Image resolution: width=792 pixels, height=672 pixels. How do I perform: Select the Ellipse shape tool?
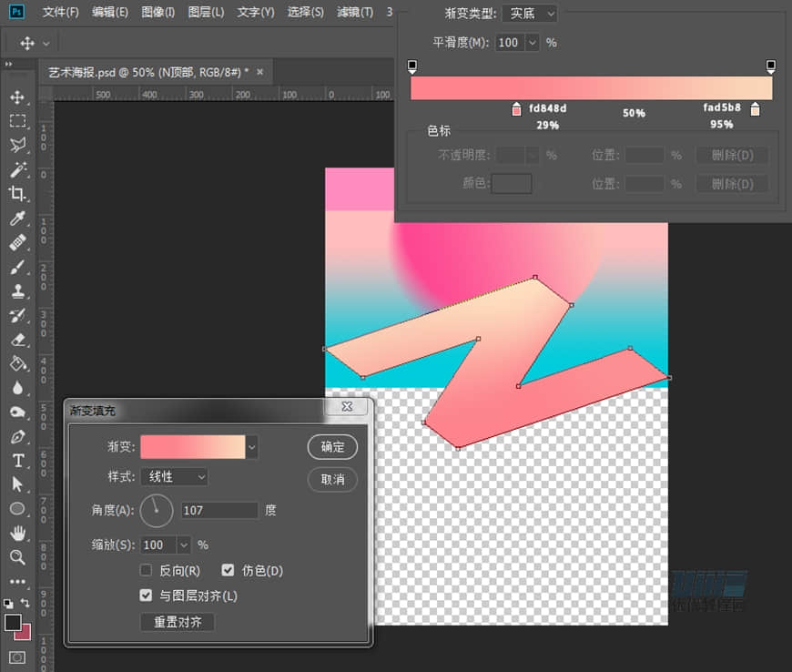coord(17,509)
